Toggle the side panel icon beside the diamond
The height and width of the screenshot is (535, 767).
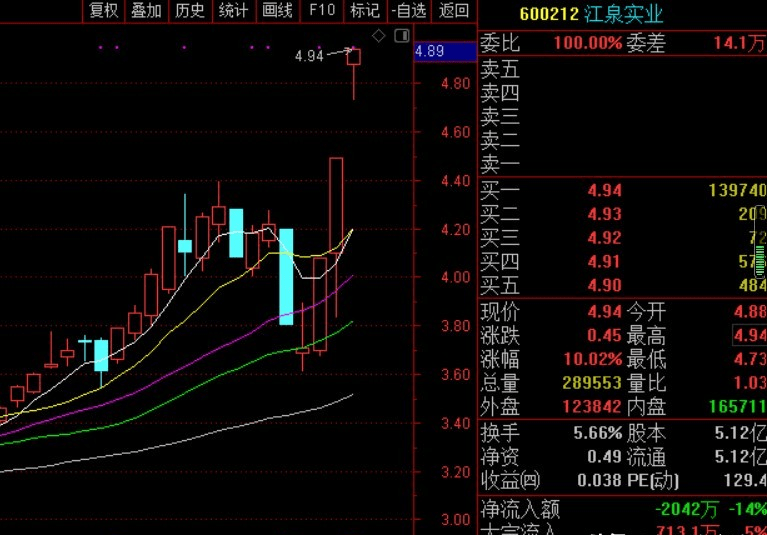[401, 36]
